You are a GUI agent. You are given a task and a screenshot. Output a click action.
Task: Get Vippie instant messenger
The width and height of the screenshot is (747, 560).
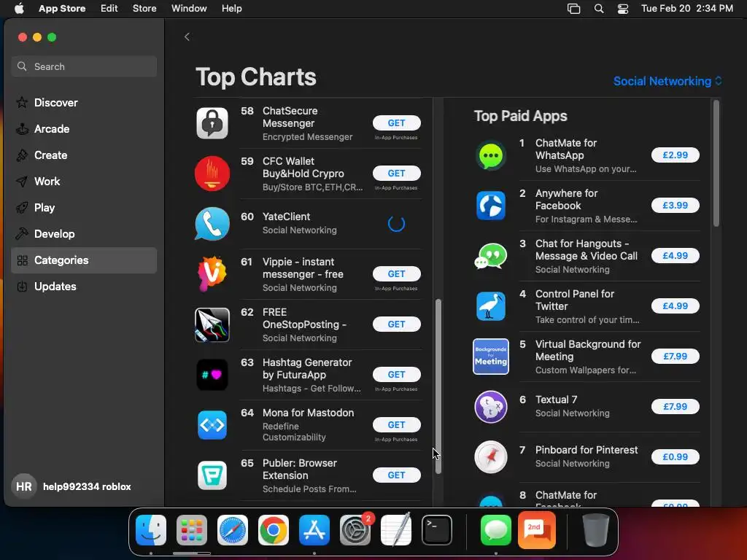point(396,274)
